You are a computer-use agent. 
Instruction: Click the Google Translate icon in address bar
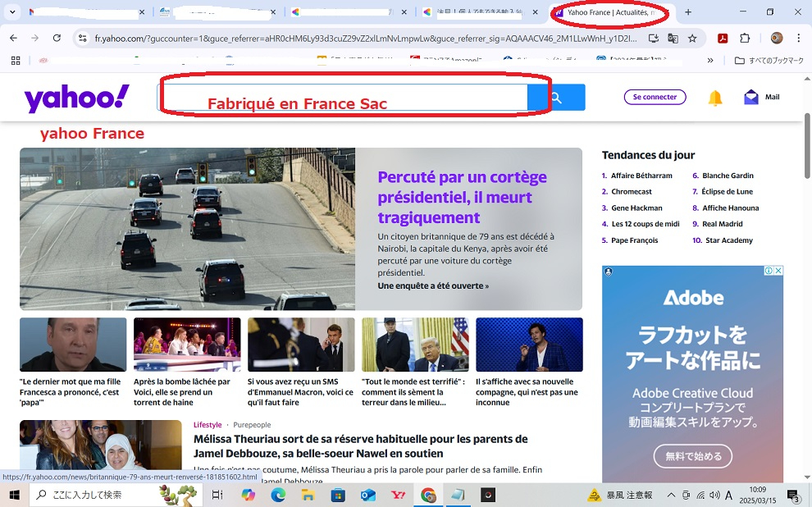(673, 39)
